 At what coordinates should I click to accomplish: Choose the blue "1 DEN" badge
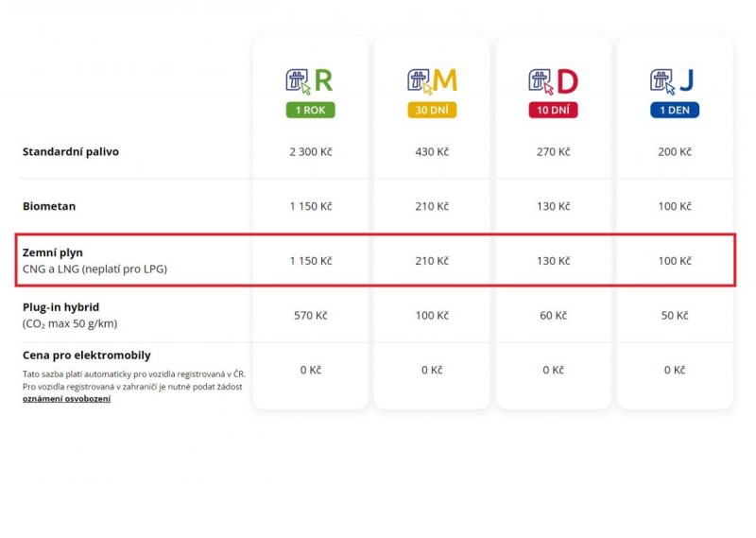coord(675,110)
